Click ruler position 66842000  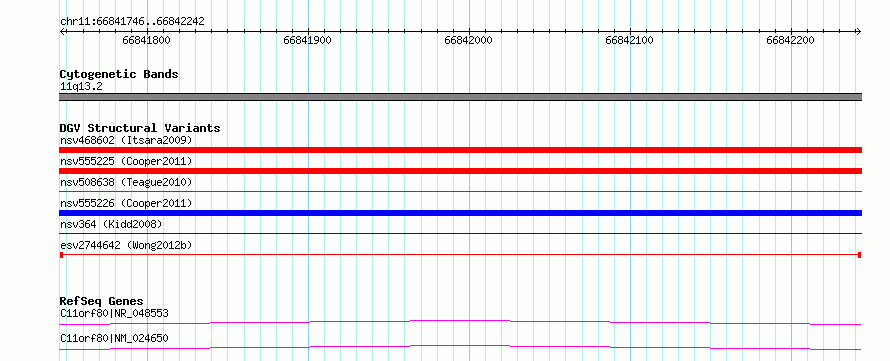point(468,40)
